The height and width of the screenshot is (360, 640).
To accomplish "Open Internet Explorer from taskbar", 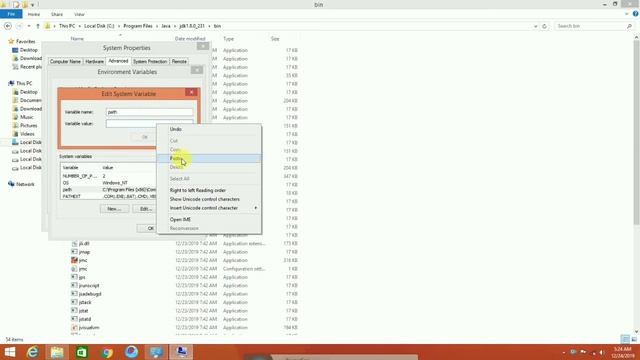I will pos(33,352).
